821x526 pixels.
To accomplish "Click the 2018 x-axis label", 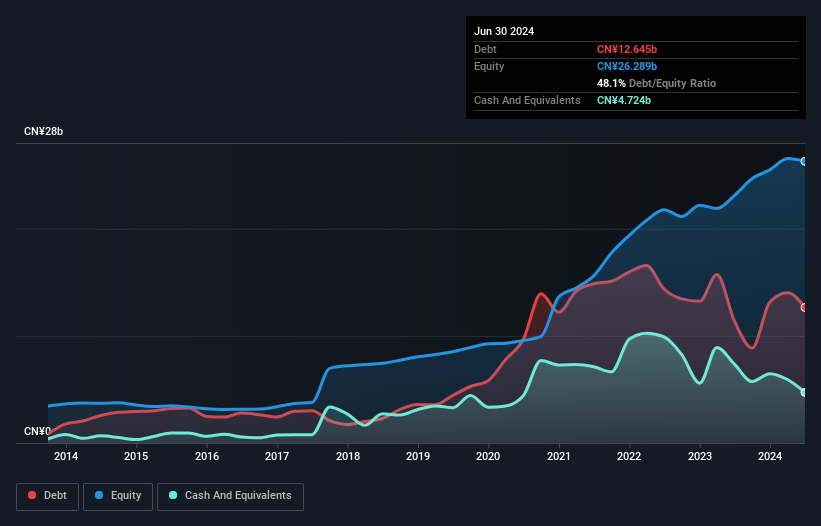I will 348,456.
